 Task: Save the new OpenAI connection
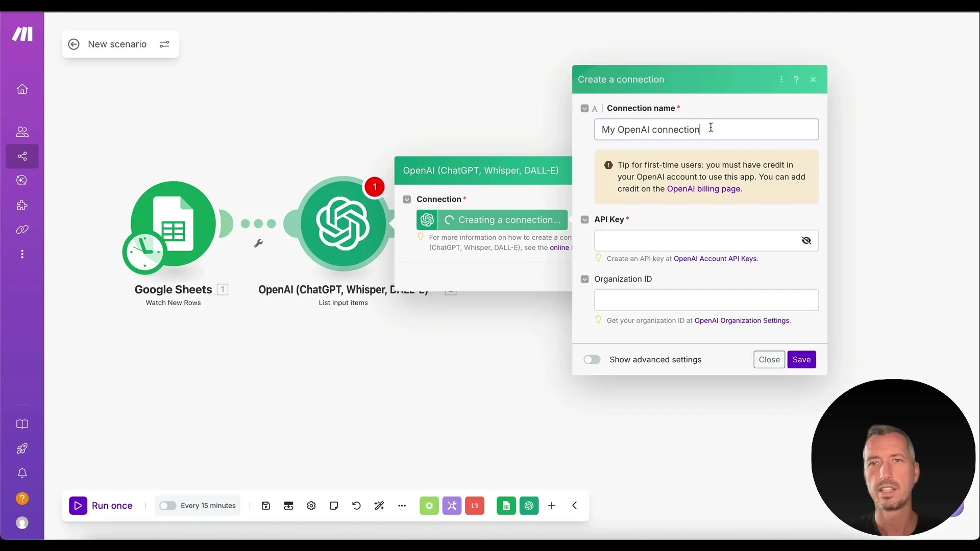(802, 360)
